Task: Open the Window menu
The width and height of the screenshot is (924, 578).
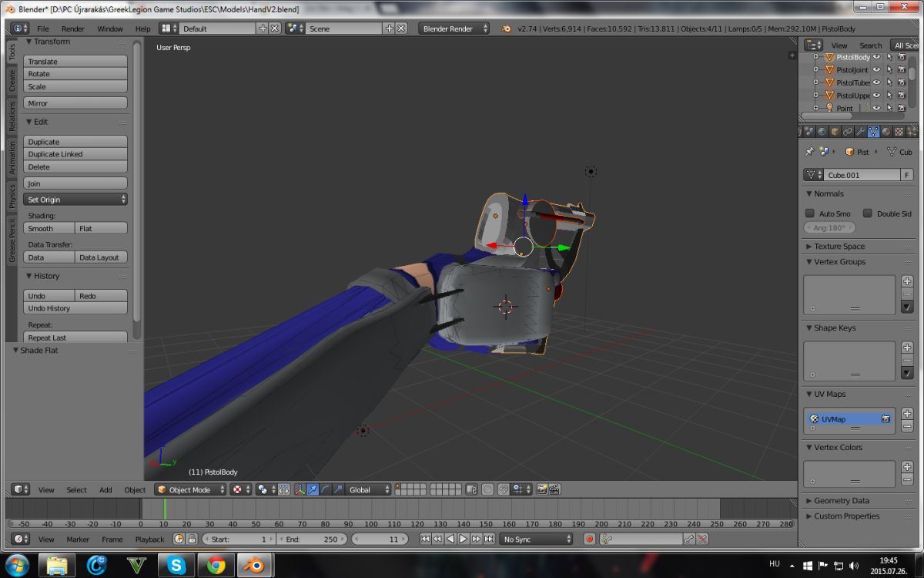Action: pos(110,29)
